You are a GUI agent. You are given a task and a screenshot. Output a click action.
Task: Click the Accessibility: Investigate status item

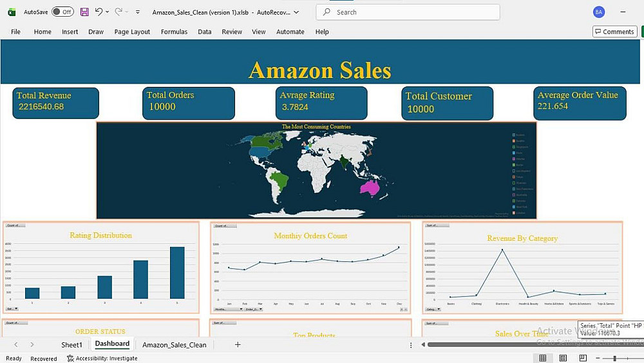tap(102, 358)
